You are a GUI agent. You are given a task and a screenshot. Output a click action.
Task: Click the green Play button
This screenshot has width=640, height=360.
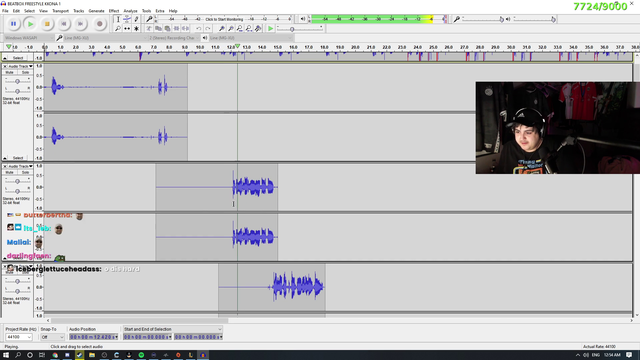point(30,24)
